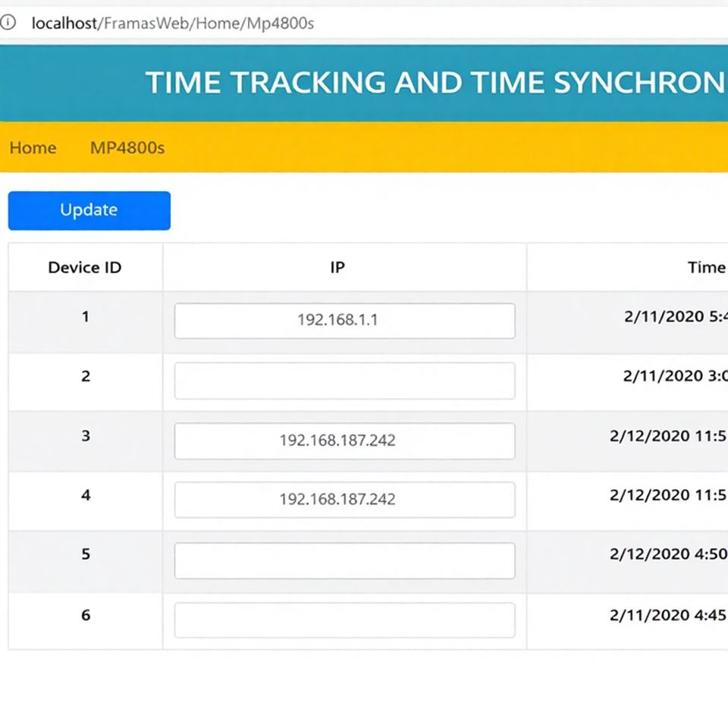Click the site information icon in address bar
The image size is (728, 728).
8,23
